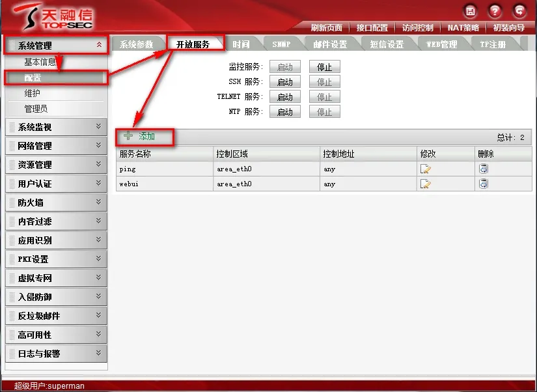Stop the TELNET service
537x392 pixels.
(325, 97)
